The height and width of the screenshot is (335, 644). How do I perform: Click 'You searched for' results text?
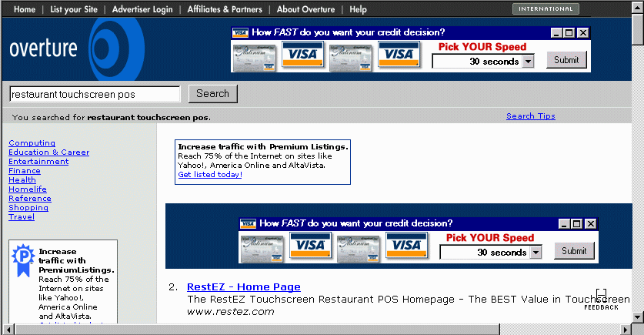[112, 118]
